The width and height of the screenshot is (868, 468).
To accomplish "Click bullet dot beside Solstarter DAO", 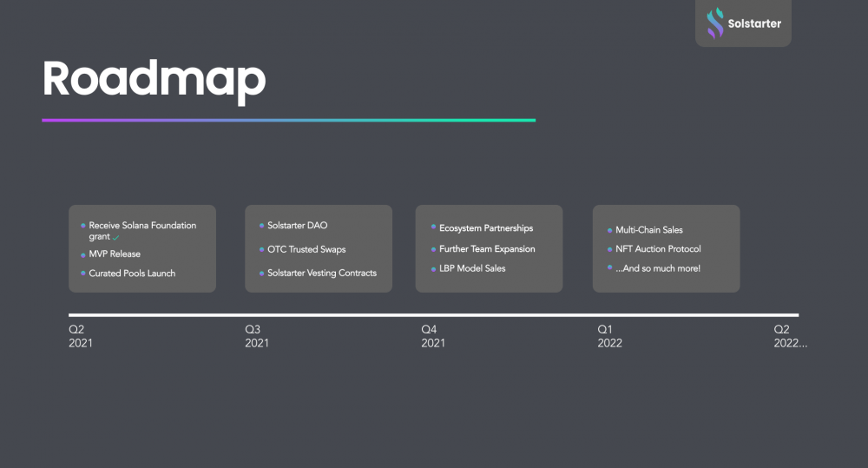I will pos(261,226).
